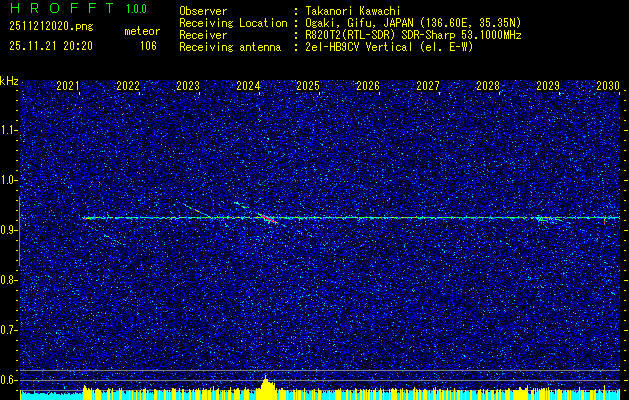
Task: Click the Observer field label
Action: [x=203, y=11]
